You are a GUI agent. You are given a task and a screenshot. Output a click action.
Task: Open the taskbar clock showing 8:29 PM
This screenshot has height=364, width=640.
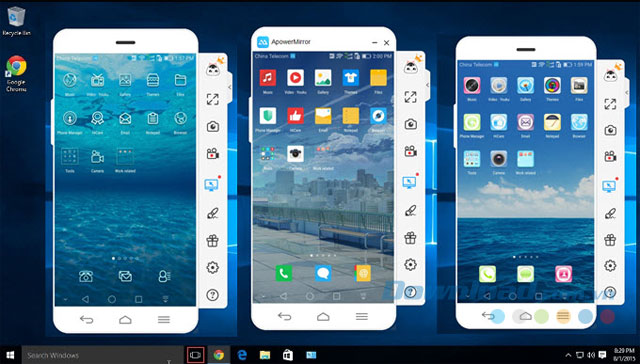pos(624,355)
